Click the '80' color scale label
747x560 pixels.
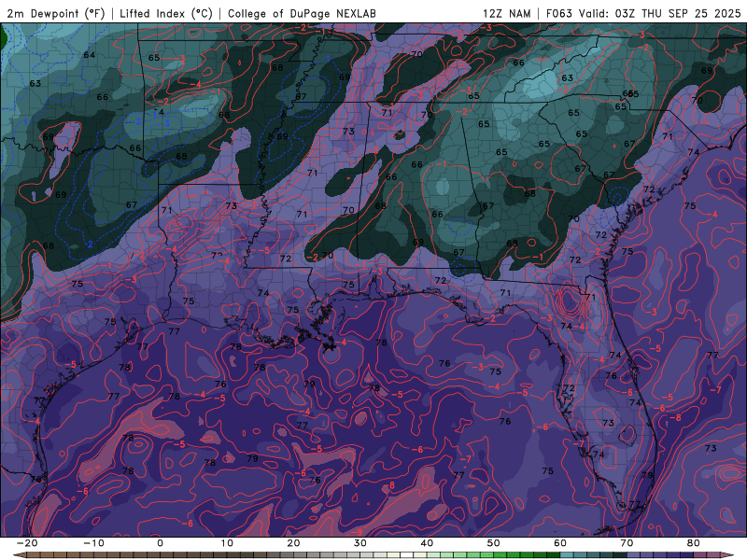(x=694, y=543)
